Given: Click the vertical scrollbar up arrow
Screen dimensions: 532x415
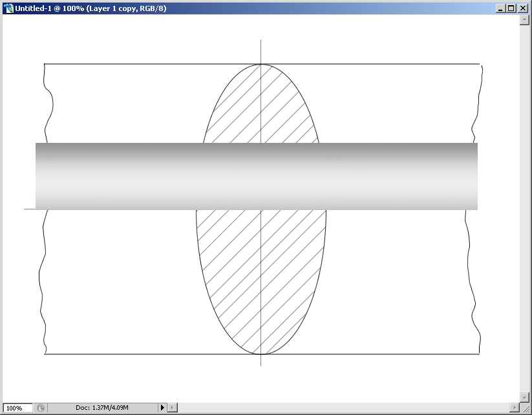Looking at the screenshot, I should (524, 20).
